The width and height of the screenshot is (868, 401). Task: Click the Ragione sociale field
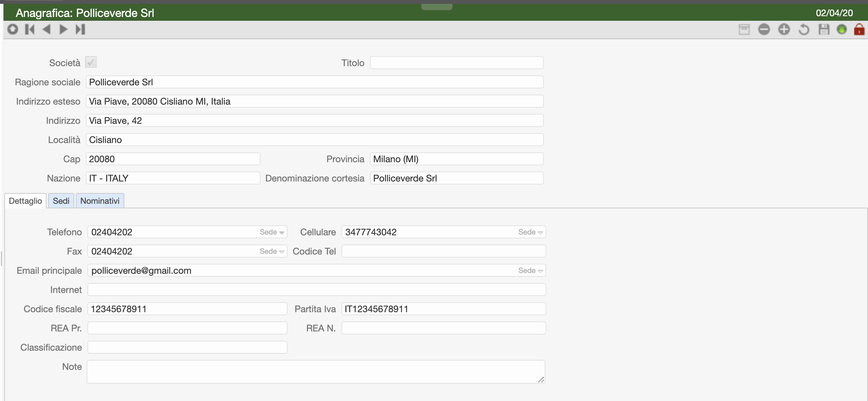point(315,82)
